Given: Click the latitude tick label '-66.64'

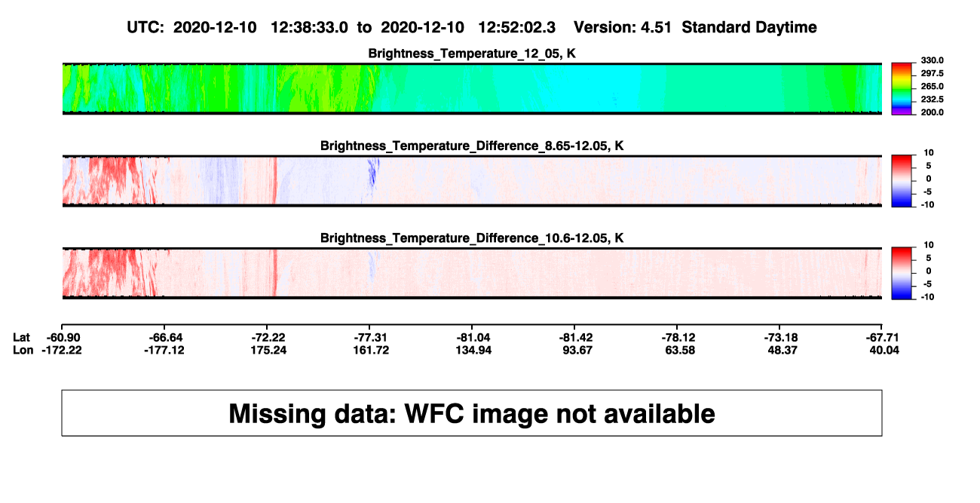Looking at the screenshot, I should click(165, 337).
